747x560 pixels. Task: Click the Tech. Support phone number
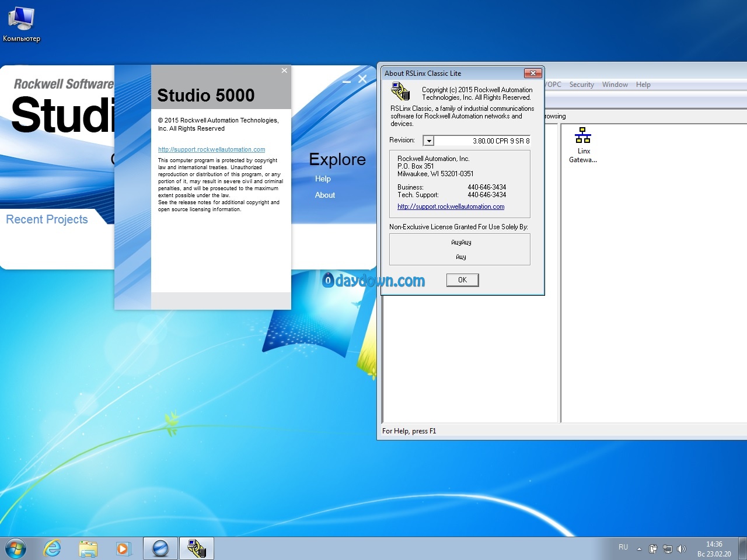click(487, 195)
